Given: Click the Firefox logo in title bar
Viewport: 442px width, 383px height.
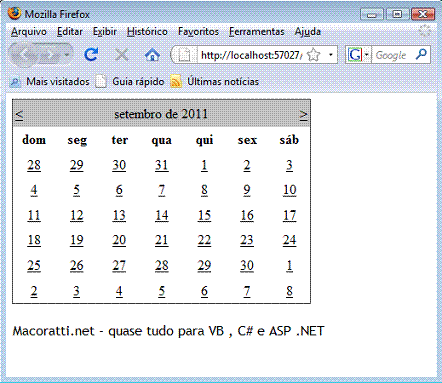Looking at the screenshot, I should [x=14, y=14].
